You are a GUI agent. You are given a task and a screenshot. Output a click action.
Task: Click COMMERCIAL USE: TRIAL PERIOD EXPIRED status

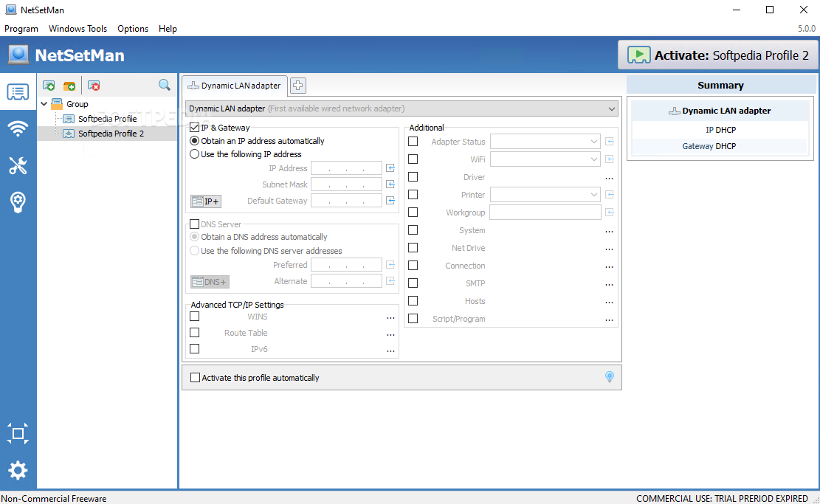tap(723, 498)
